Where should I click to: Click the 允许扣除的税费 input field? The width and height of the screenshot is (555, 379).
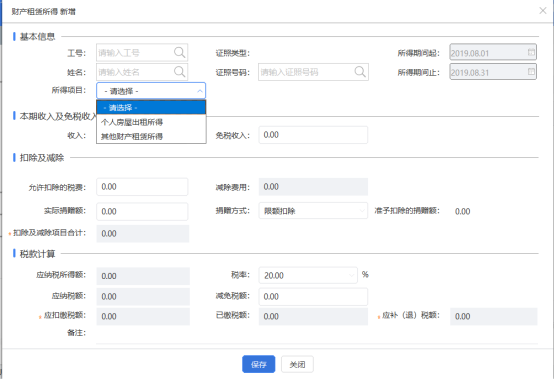coord(142,187)
